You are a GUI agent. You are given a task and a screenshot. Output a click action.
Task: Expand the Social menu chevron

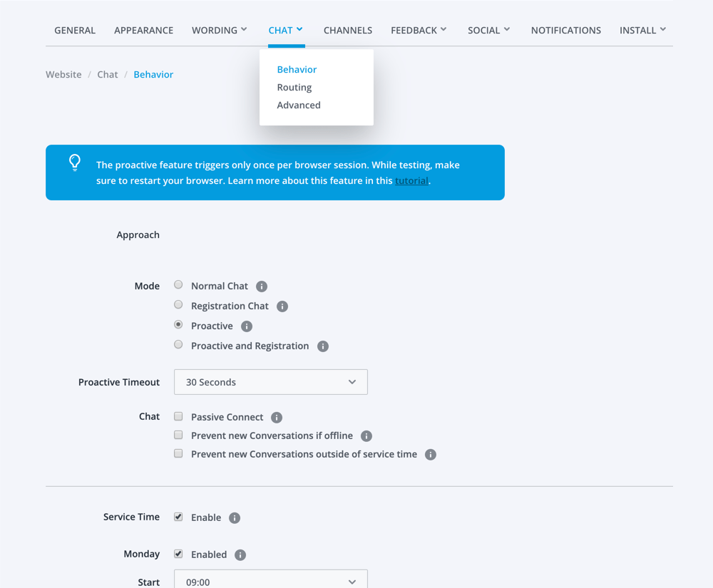[x=506, y=29]
